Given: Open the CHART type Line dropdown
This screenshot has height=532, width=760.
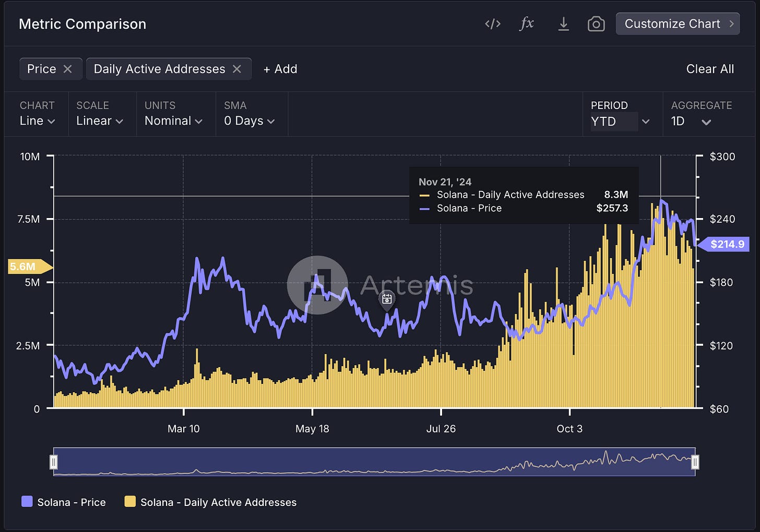Looking at the screenshot, I should coord(37,121).
